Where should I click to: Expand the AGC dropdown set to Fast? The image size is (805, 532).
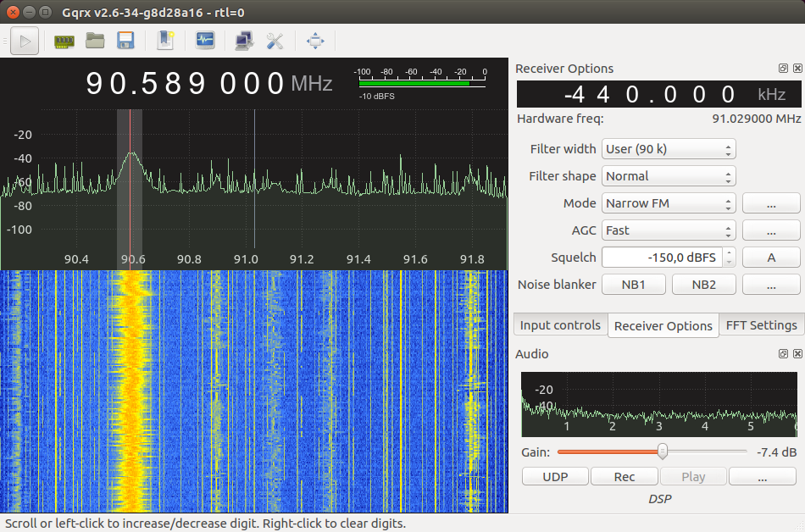(x=669, y=230)
